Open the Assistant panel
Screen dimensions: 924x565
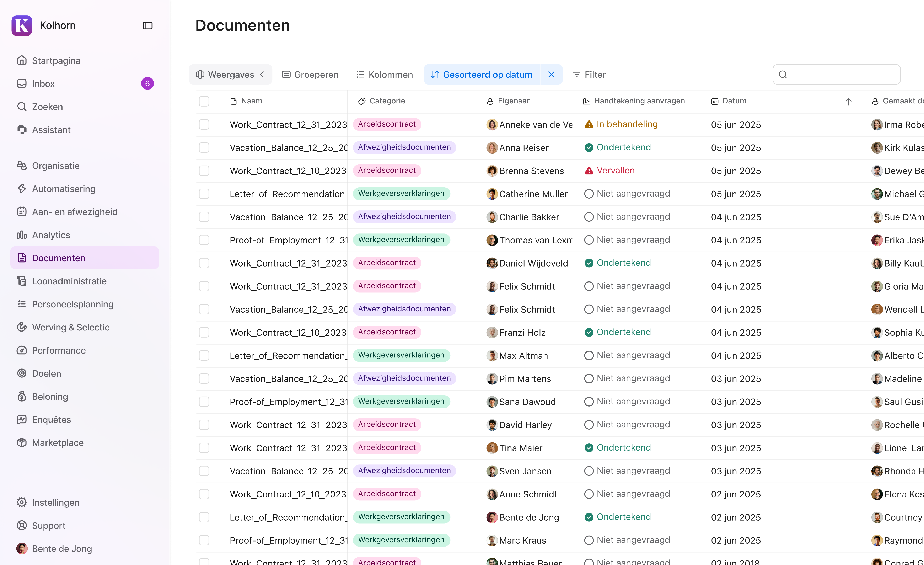point(51,129)
